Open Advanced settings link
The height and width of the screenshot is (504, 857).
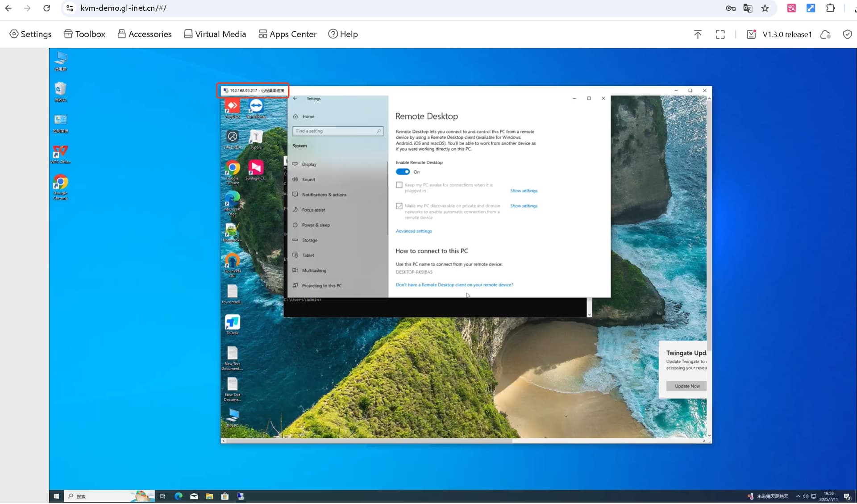414,231
